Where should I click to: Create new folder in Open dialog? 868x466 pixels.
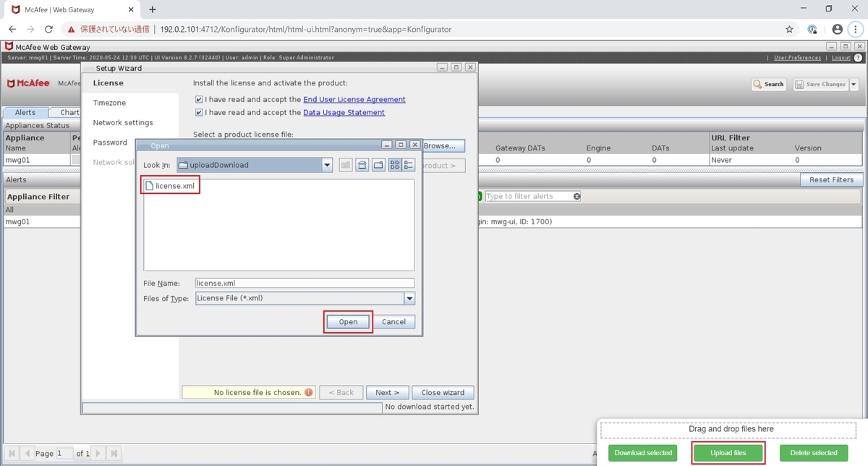click(x=378, y=165)
